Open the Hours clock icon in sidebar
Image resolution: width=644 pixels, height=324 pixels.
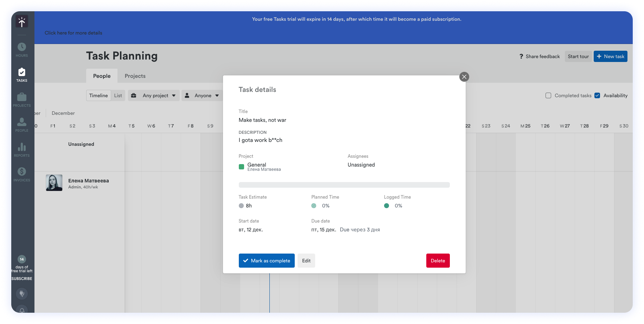[x=22, y=47]
